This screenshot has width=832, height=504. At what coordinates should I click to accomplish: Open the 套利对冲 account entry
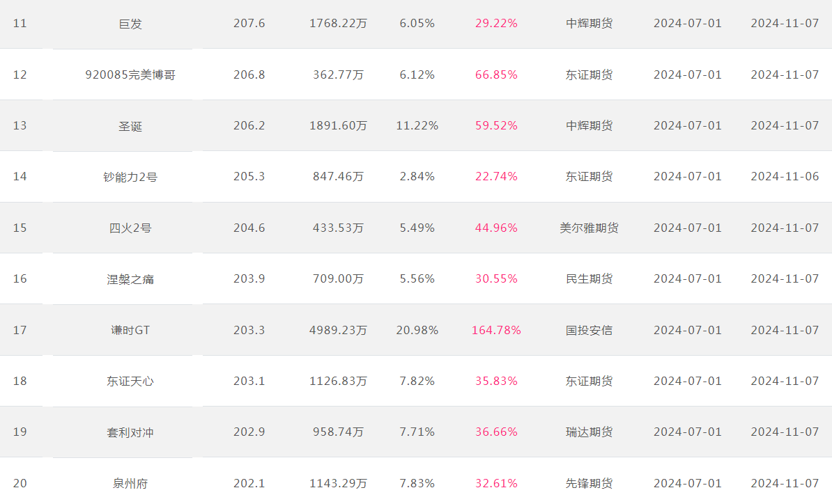[130, 432]
